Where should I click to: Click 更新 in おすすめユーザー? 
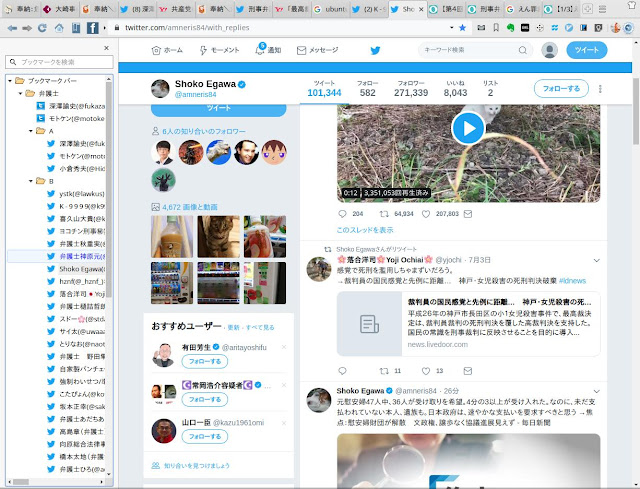[x=233, y=327]
